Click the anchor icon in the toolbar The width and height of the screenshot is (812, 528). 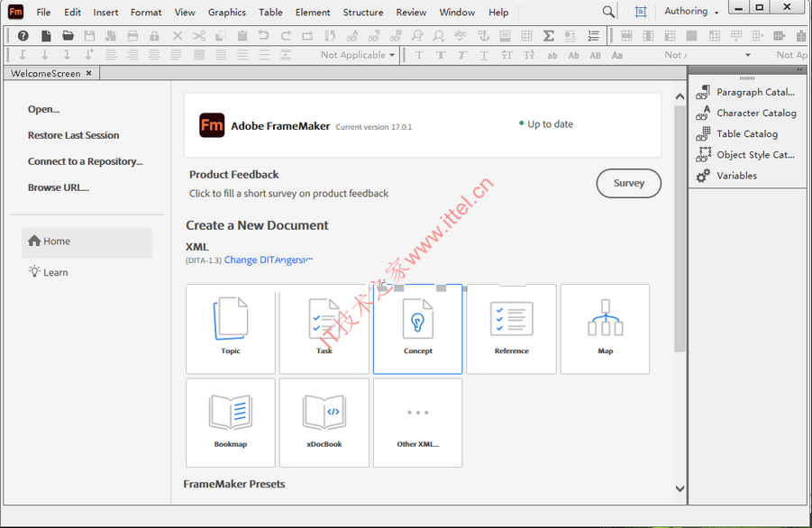[x=483, y=36]
